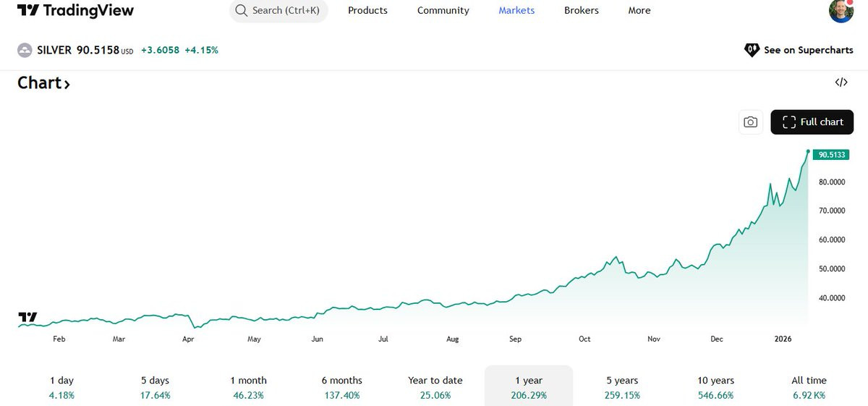Open the Full chart view
The height and width of the screenshot is (406, 868).
point(812,122)
